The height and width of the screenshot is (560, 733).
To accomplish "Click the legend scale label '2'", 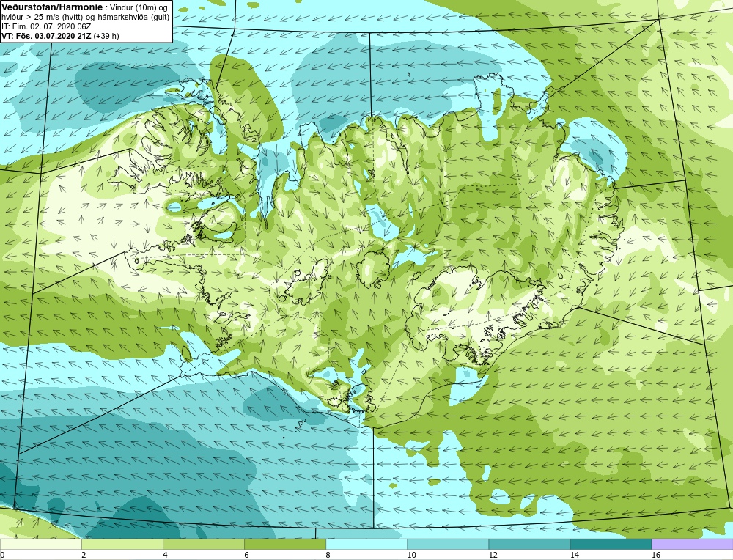I will 84,555.
